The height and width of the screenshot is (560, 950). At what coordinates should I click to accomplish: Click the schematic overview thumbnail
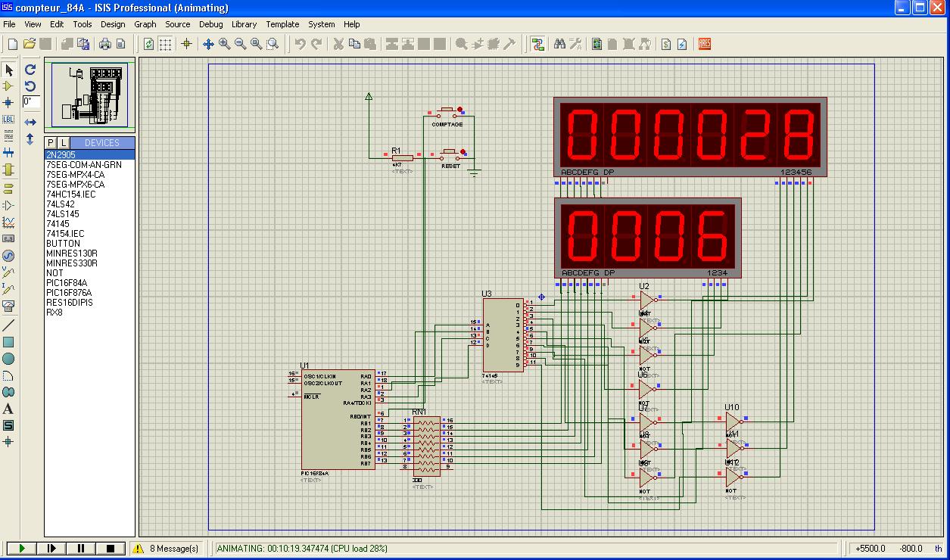(x=89, y=95)
